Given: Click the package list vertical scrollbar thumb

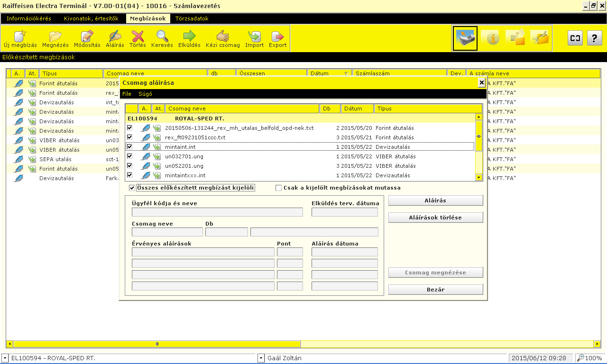Looking at the screenshot, I should [x=478, y=136].
